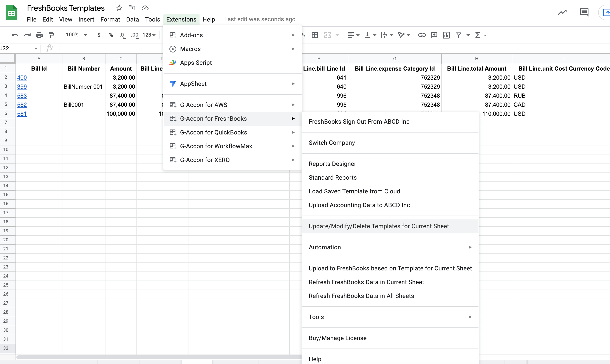Expand G-Accon for AWS submenu
Screen dimensions: 610x364
(232, 105)
